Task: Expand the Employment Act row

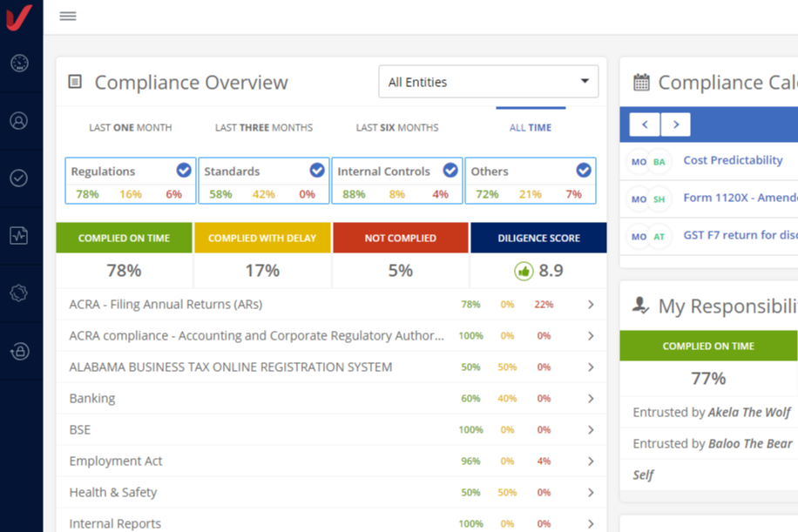Action: click(591, 461)
